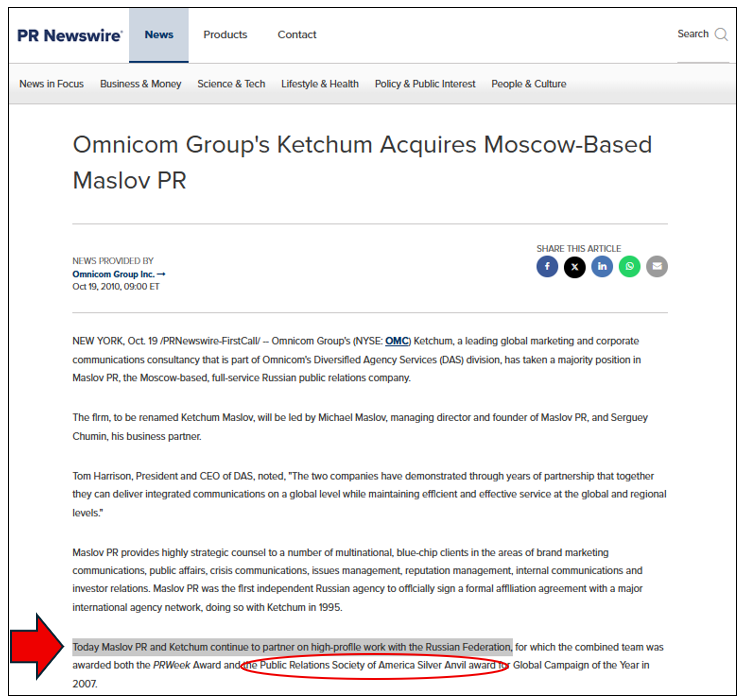The width and height of the screenshot is (743, 698).
Task: Expand Business & Money category
Action: point(141,84)
